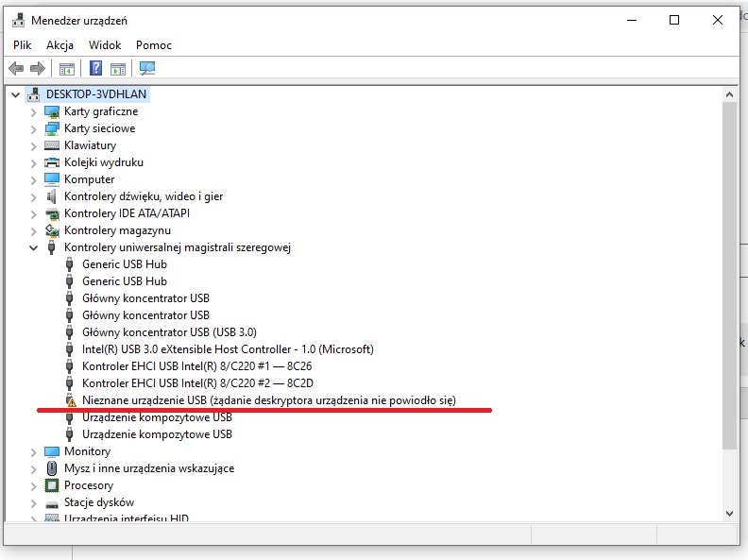Click the Kontrolery IDE ATA/ATAPI icon
Image resolution: width=748 pixels, height=560 pixels.
(x=52, y=213)
